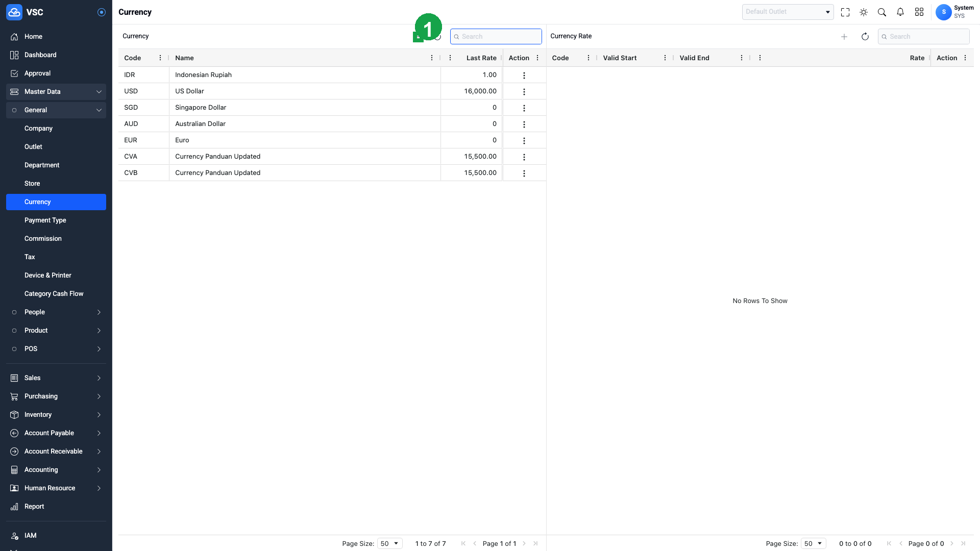Open Payment Type page
This screenshot has width=980, height=551.
pos(56,220)
